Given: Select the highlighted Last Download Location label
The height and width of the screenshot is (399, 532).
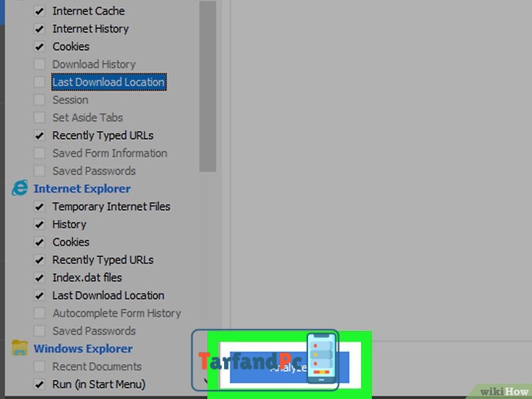Looking at the screenshot, I should point(108,82).
